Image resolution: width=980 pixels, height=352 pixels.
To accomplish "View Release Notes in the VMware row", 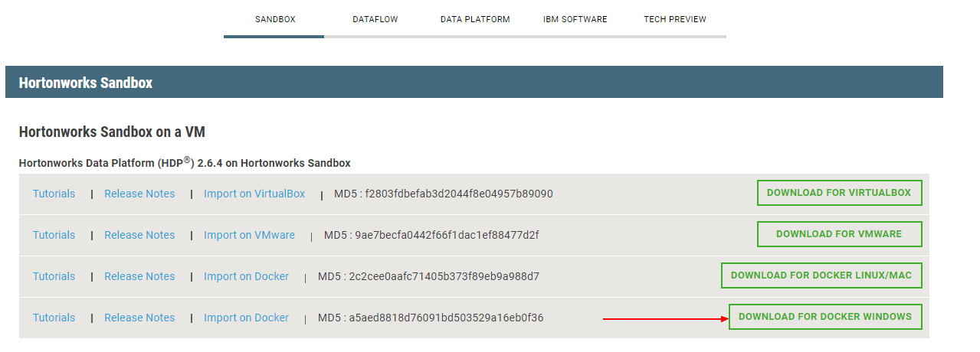I will [139, 236].
